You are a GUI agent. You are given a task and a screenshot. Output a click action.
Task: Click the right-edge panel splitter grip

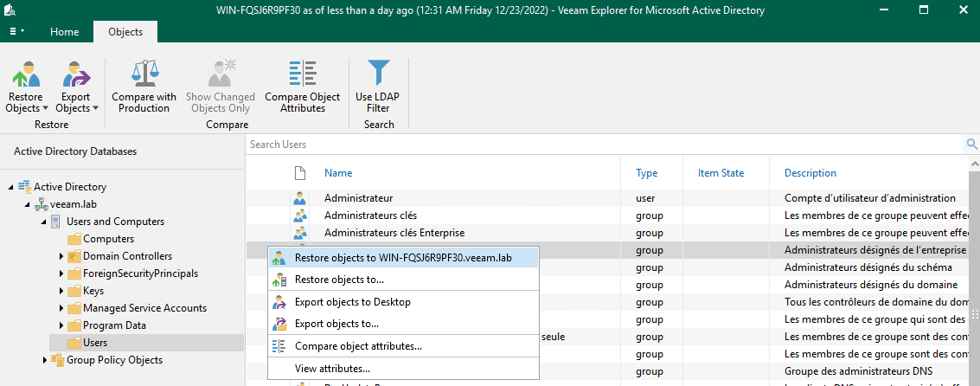tap(976, 315)
